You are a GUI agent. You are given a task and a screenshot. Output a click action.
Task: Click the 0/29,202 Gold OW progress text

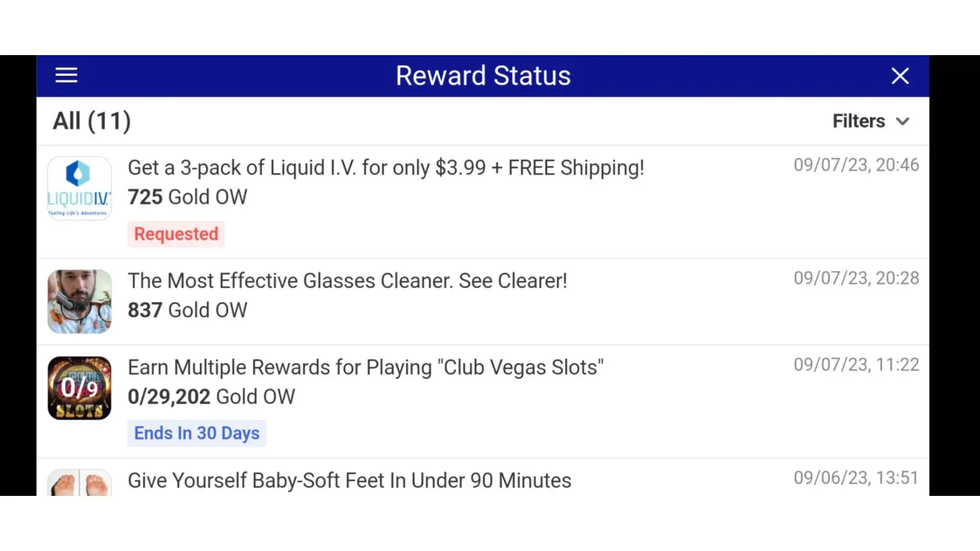point(211,397)
